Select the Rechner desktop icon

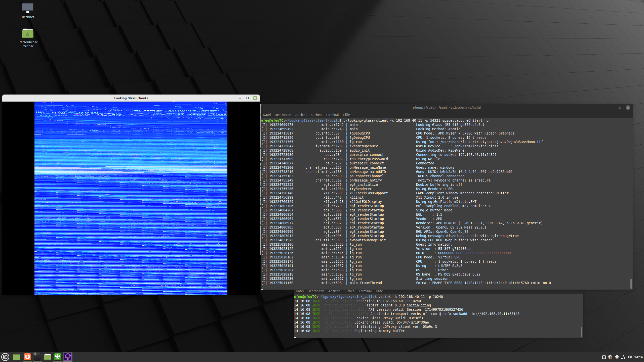point(28,11)
